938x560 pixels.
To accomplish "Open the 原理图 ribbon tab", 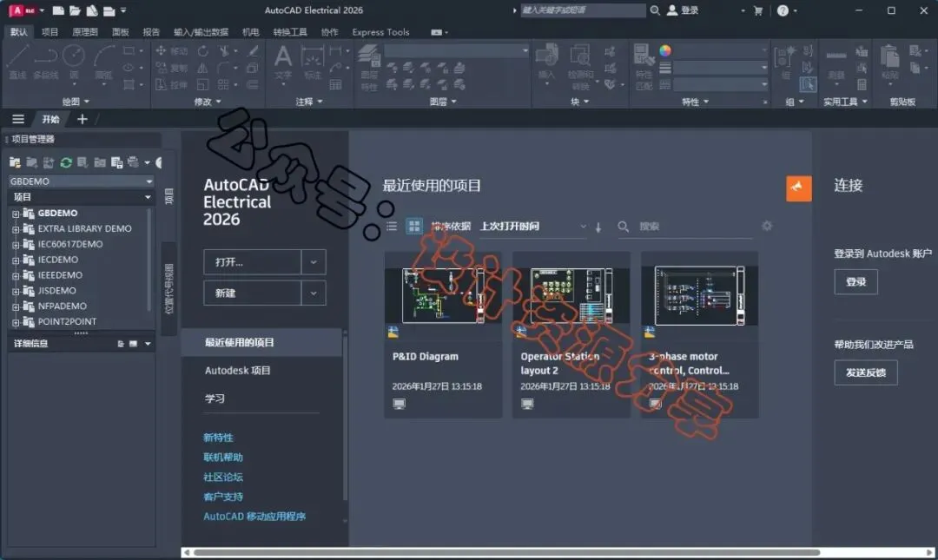I will coord(85,32).
